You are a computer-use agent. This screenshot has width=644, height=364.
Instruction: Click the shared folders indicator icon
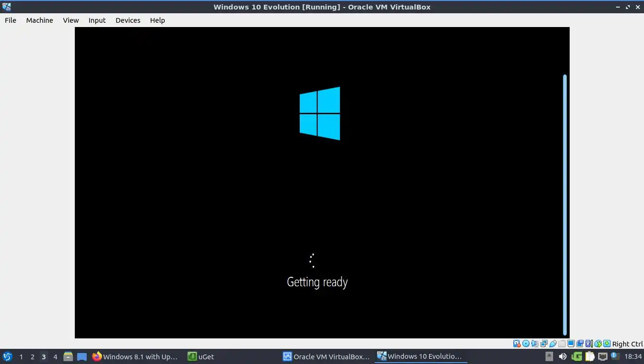coord(562,344)
